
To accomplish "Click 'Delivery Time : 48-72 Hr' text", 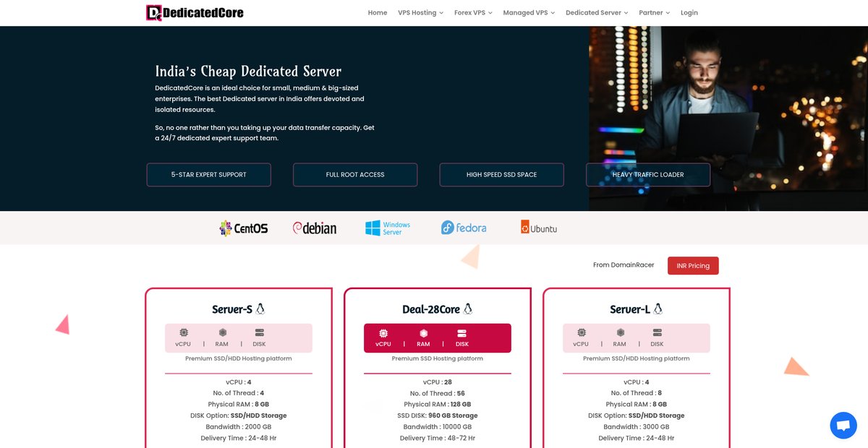I will coord(438,438).
